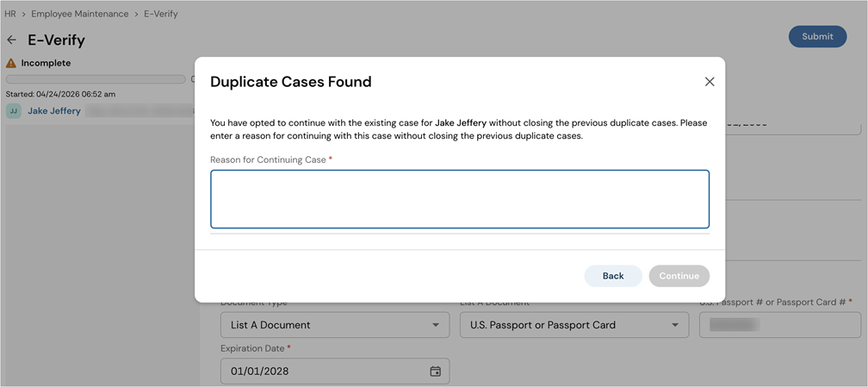Go to HR breadcrumb
The image size is (868, 387).
tap(10, 14)
